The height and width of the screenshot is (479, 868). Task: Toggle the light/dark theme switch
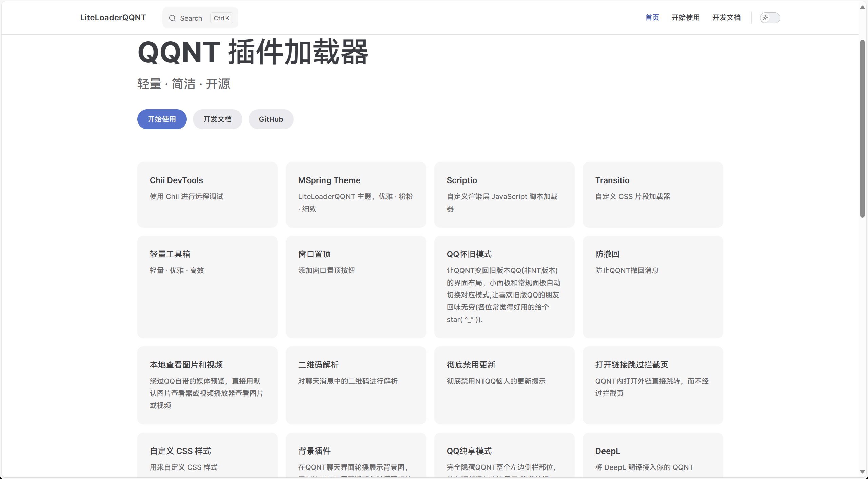[770, 18]
